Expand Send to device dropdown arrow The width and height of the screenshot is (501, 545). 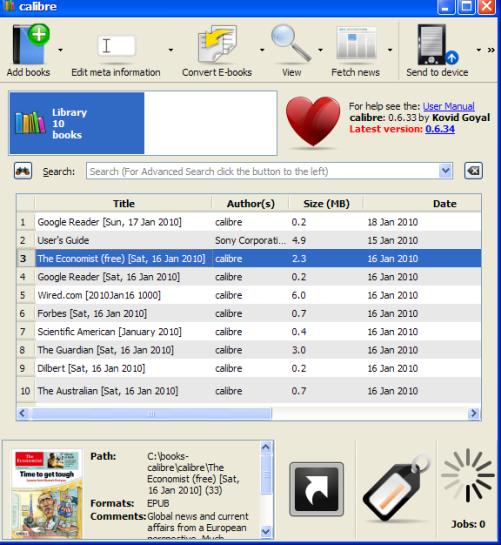[x=479, y=50]
